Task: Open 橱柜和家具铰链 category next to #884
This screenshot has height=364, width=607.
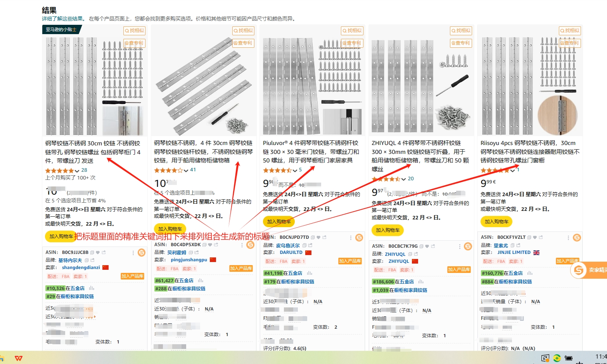Action: coord(515,282)
